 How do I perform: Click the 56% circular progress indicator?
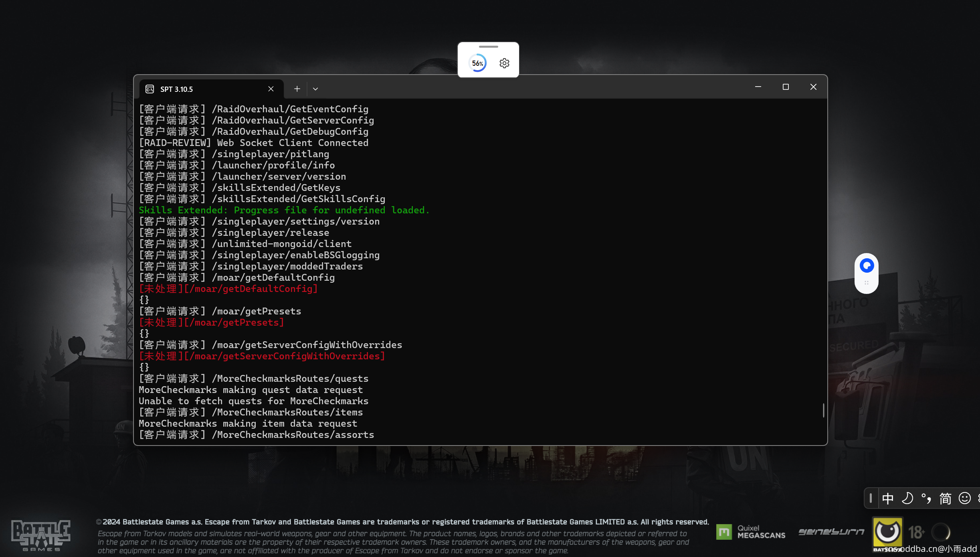pyautogui.click(x=477, y=63)
